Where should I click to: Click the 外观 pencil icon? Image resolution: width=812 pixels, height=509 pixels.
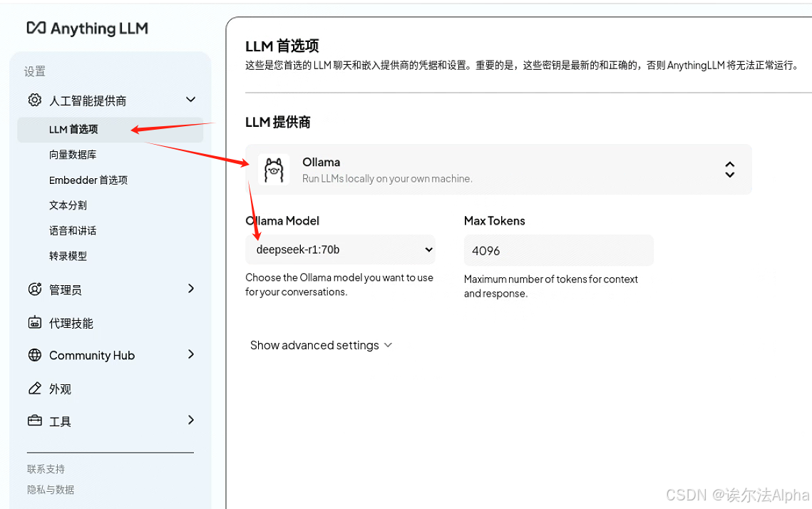pos(35,389)
